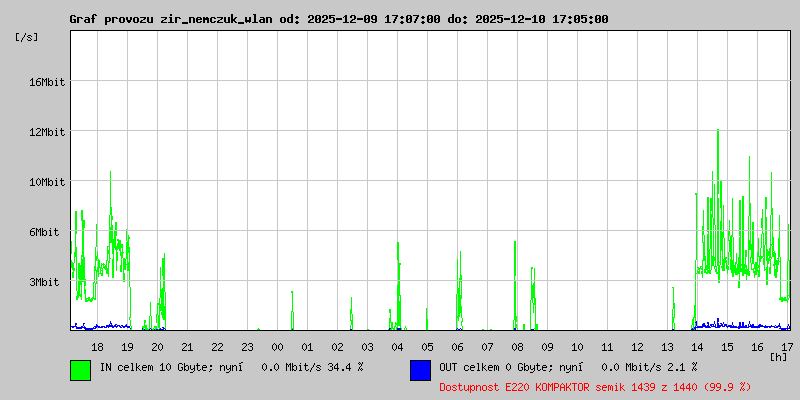Select the '10Mbit' y-axis label
Viewport: 800px width, 400px height.
[x=47, y=182]
